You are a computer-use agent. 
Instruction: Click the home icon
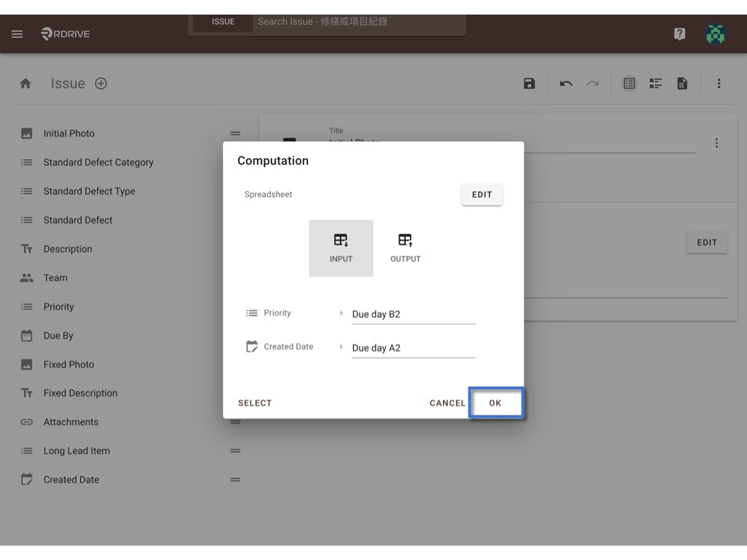[x=26, y=84]
